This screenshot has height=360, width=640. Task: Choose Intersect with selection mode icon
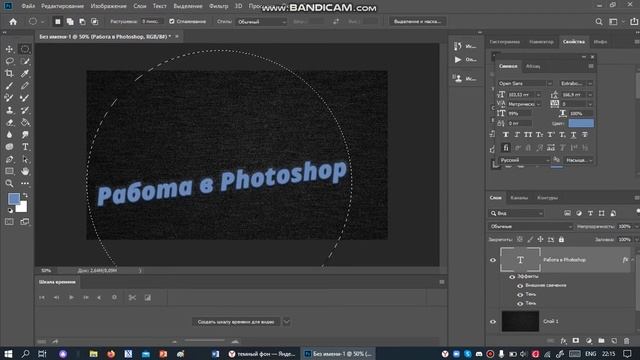(x=94, y=22)
